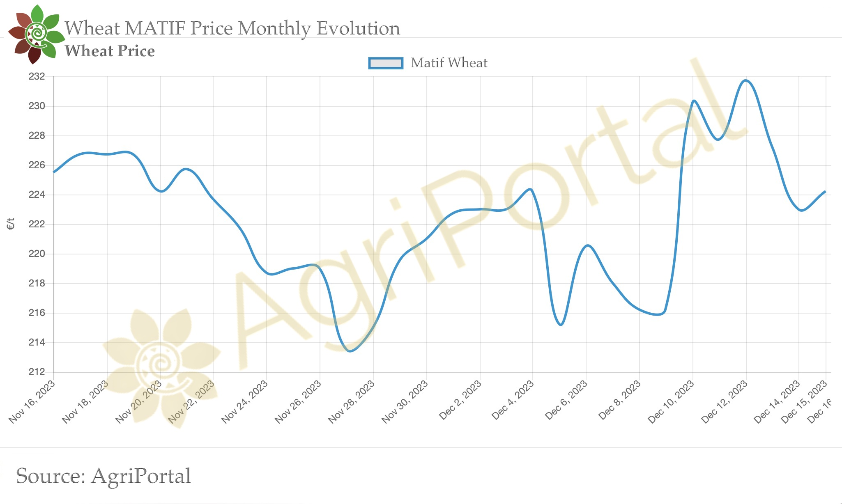Click the Matif Wheat legend label
Screen dimensions: 842x504
point(449,63)
